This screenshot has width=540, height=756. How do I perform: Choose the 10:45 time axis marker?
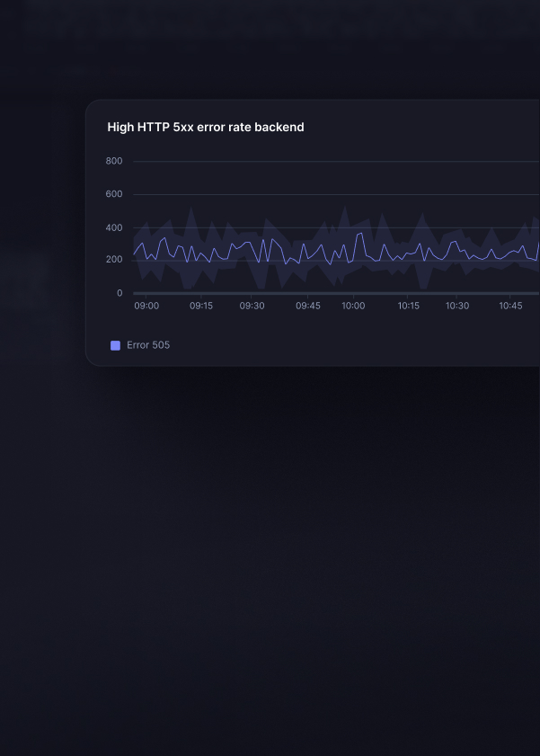(x=510, y=306)
